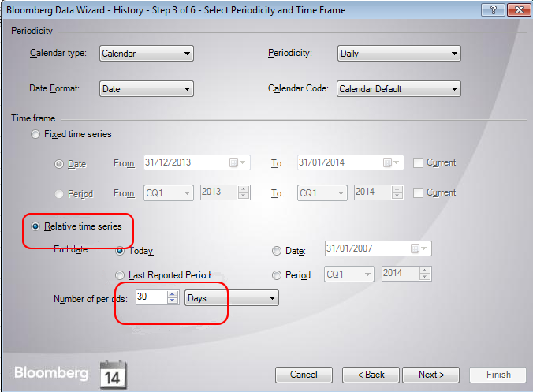533x392 pixels.
Task: Click the calendar 14 icon beside Bloomberg logo
Action: click(114, 375)
